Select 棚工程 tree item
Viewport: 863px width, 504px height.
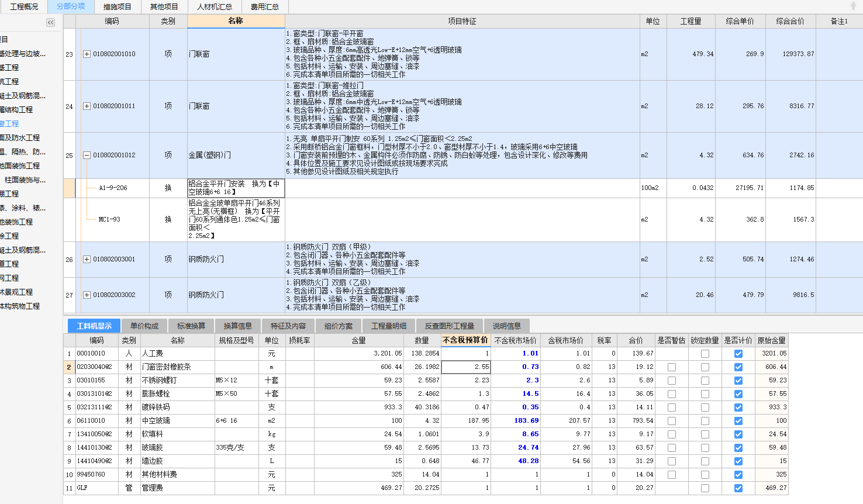coord(9,194)
